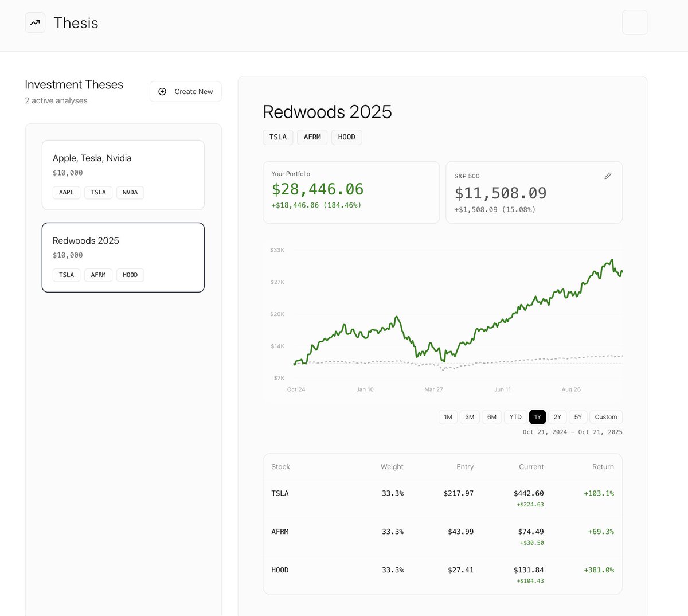Click the Thesis app title
Viewport: 688px width, 616px height.
click(x=76, y=23)
